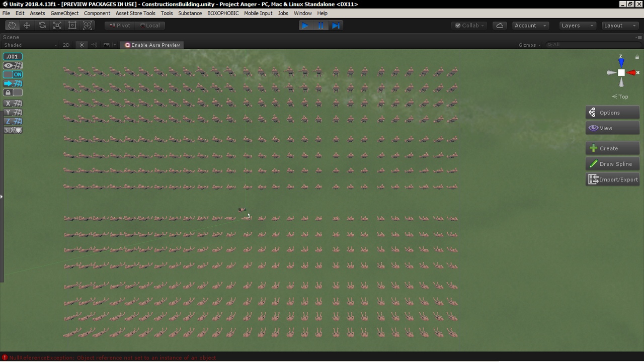Activate Draw Spline tool
The image size is (644, 362).
pos(612,164)
